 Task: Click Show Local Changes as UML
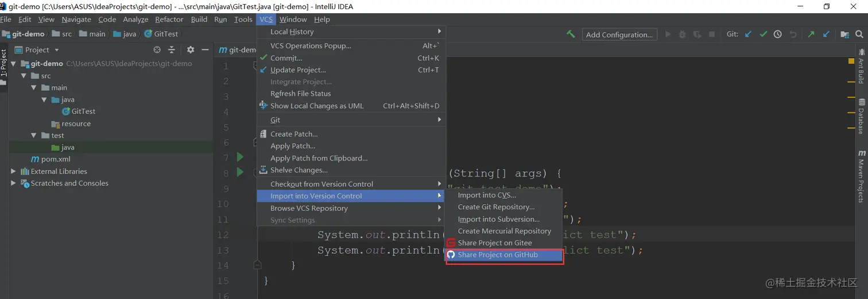click(351, 106)
